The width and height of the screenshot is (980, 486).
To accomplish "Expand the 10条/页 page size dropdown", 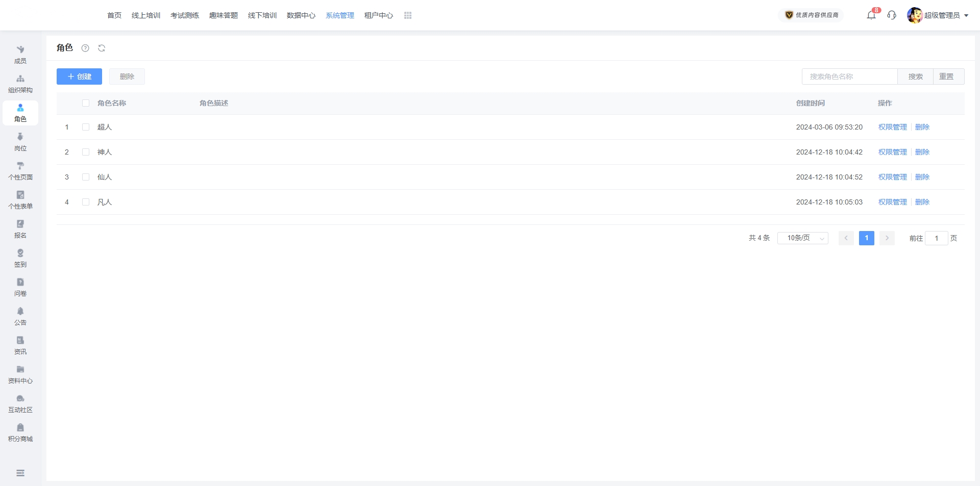I will (802, 238).
